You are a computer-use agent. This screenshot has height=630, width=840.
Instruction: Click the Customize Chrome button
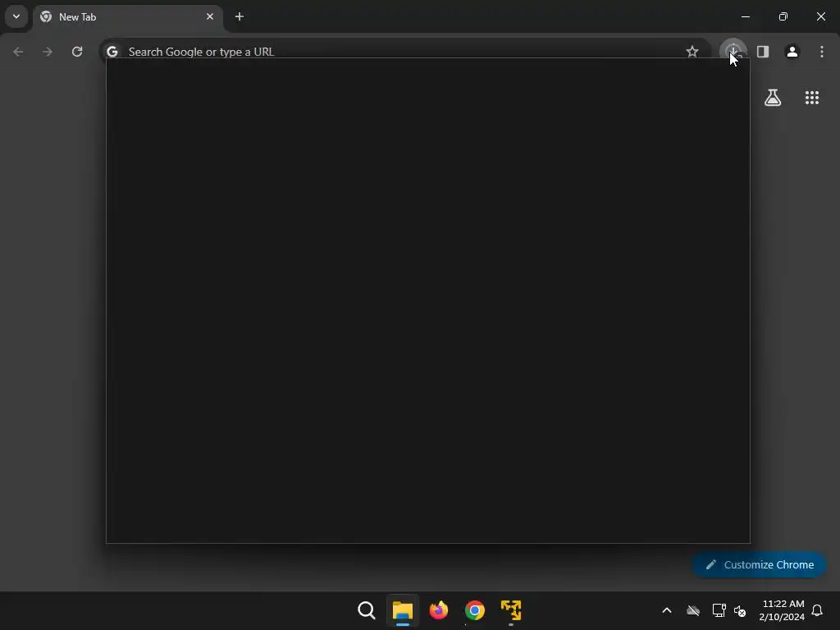[x=759, y=564]
